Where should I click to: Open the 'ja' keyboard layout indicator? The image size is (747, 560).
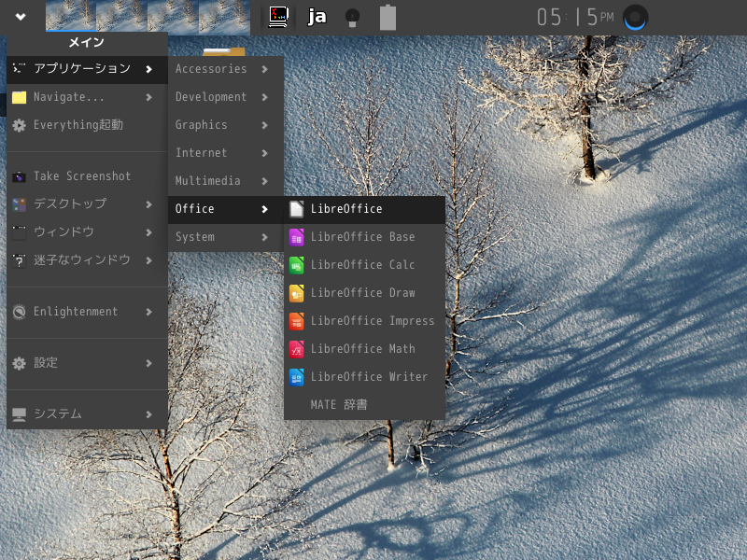(x=317, y=17)
